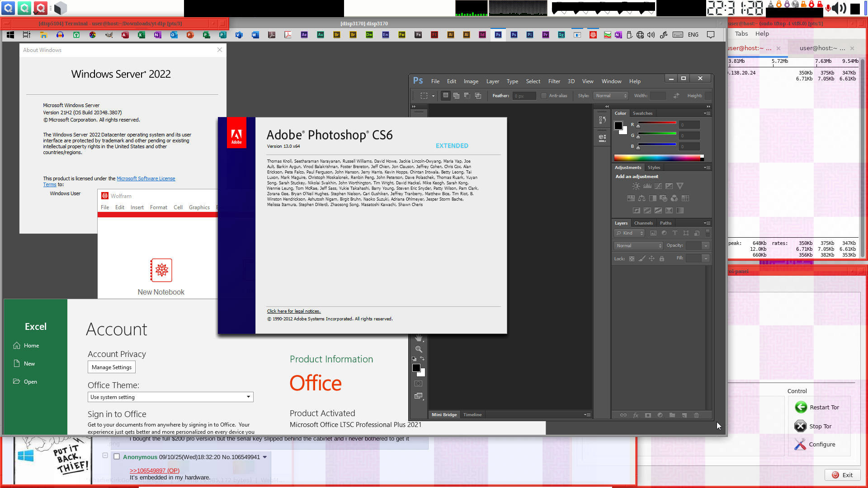Screen dimensions: 868x488
Task: Click the Wolfram New Notebook icon
Action: click(161, 270)
